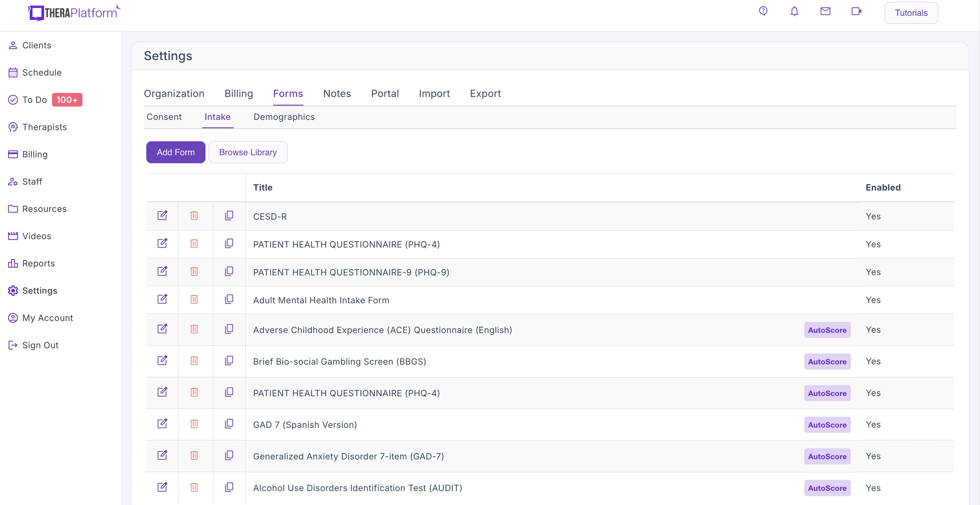Duplicate the GAD 7 (Spanish Version) form

(229, 424)
